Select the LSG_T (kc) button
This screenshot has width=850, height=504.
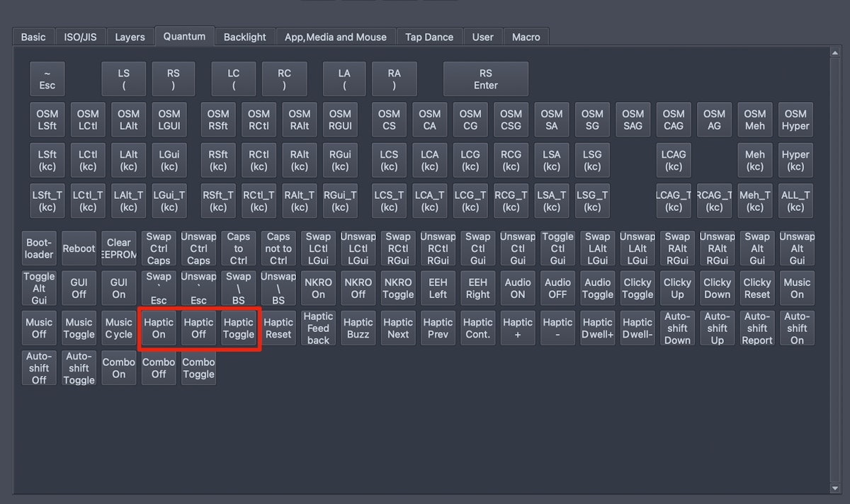coord(592,201)
